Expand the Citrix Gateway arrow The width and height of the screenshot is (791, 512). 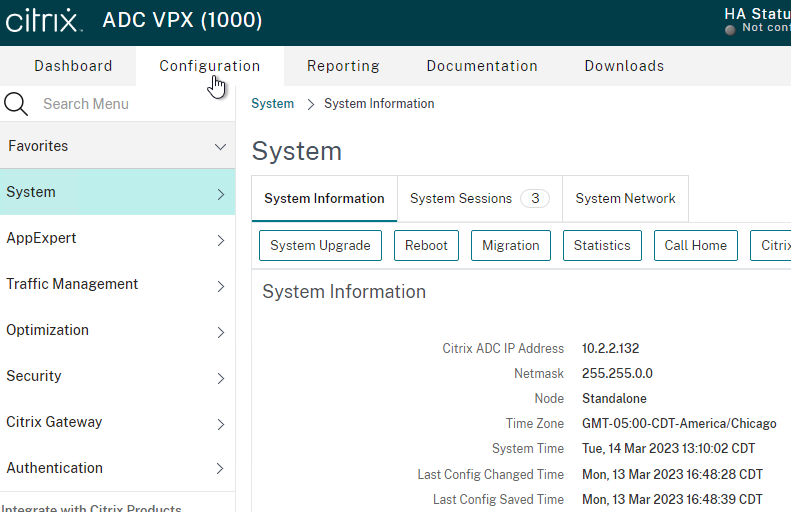220,424
